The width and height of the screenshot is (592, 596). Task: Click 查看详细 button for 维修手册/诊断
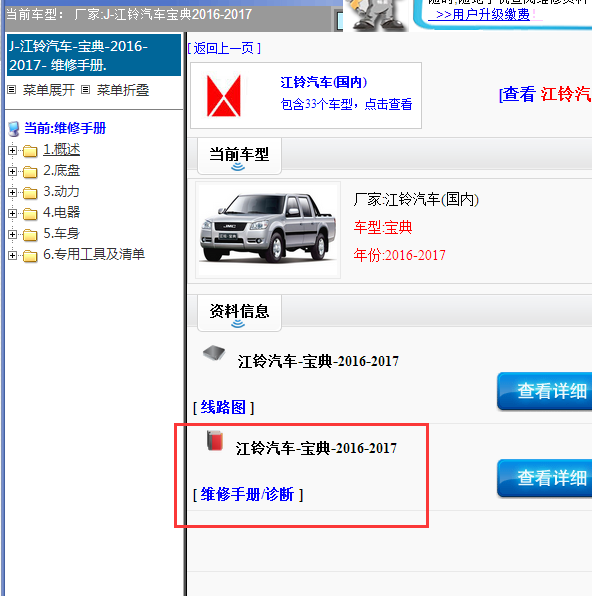point(544,478)
